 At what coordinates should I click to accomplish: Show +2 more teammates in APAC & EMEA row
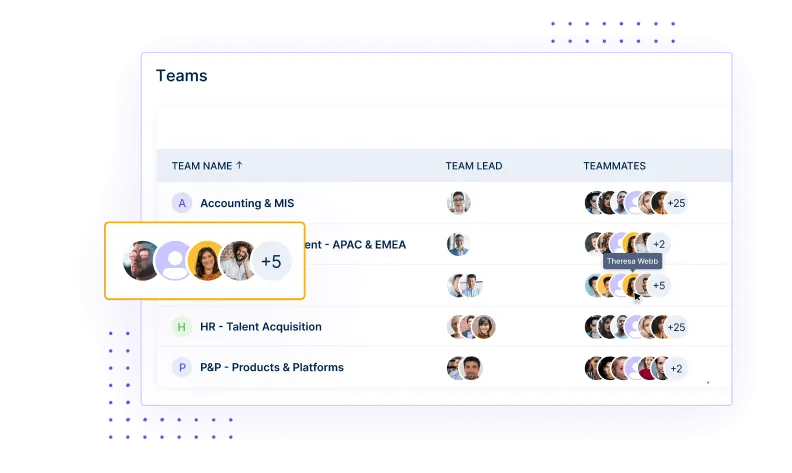659,244
